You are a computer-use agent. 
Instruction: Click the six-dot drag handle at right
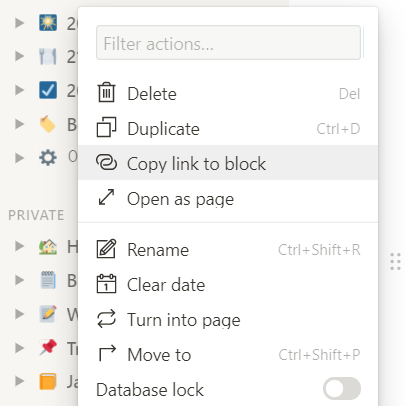395,261
